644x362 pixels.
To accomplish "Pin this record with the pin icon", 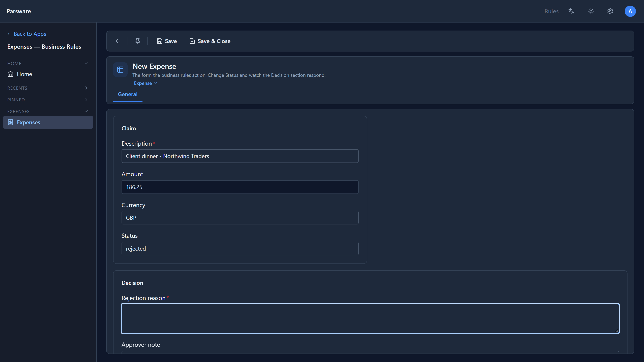I will coord(137,41).
